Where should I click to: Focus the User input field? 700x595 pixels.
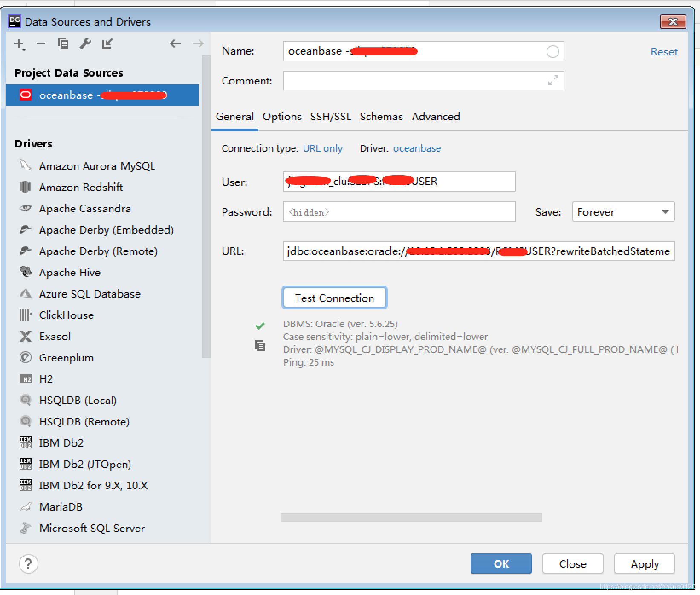[x=399, y=182]
